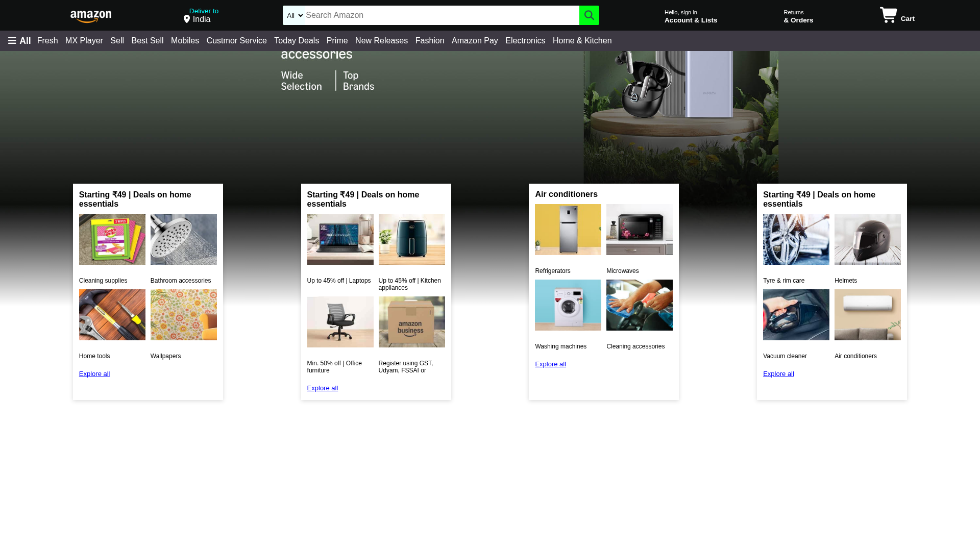Switch to the Electronics menu item
The height and width of the screenshot is (551, 980).
[525, 40]
